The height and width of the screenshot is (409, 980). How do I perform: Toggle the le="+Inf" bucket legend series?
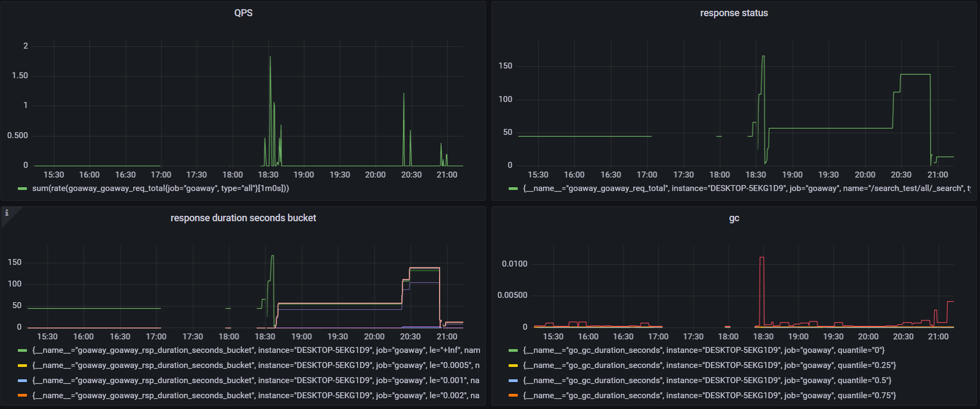tap(256, 350)
